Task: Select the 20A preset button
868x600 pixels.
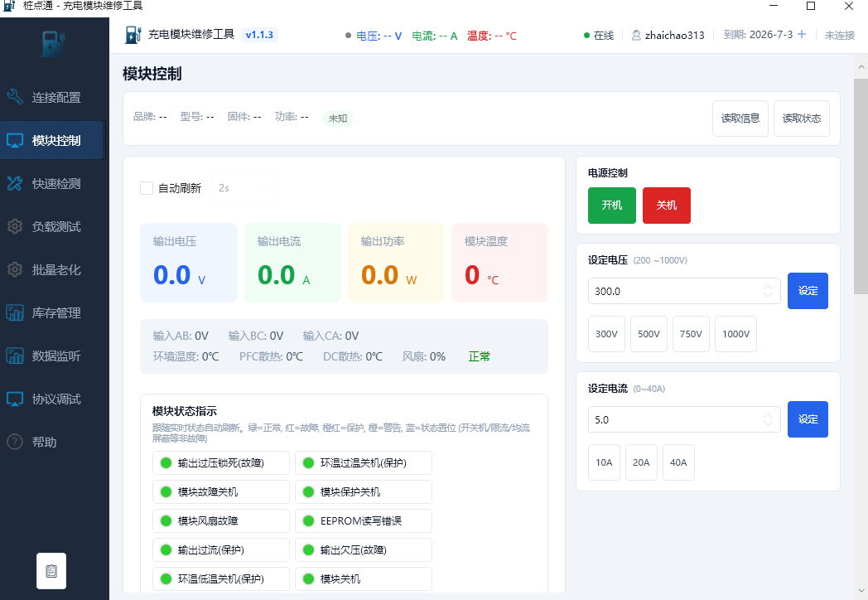Action: 641,462
